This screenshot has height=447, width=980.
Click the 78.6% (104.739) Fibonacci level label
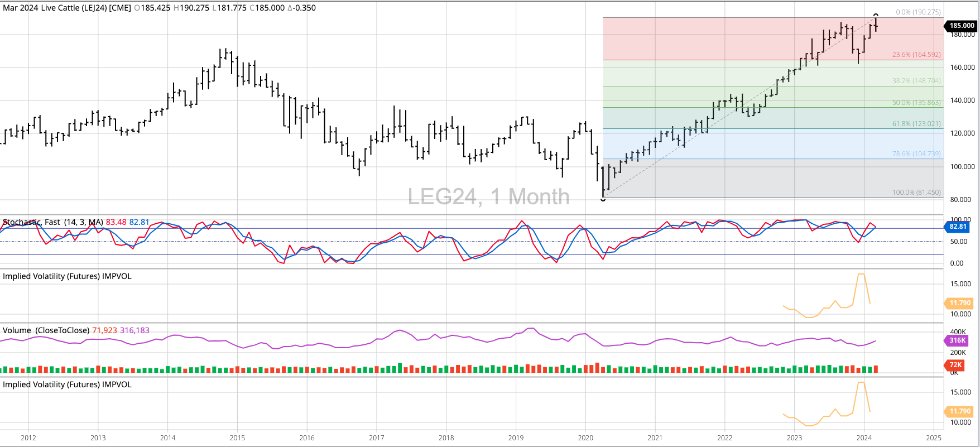pyautogui.click(x=916, y=154)
